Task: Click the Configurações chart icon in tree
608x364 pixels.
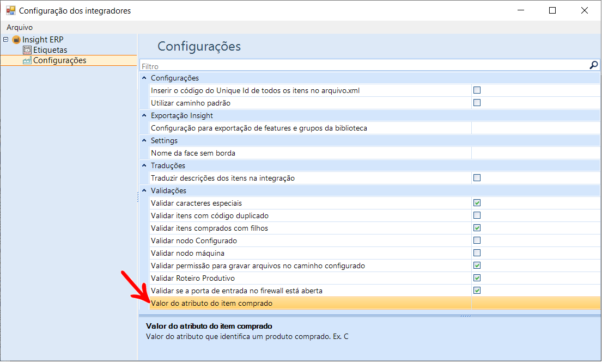Action: [x=27, y=60]
